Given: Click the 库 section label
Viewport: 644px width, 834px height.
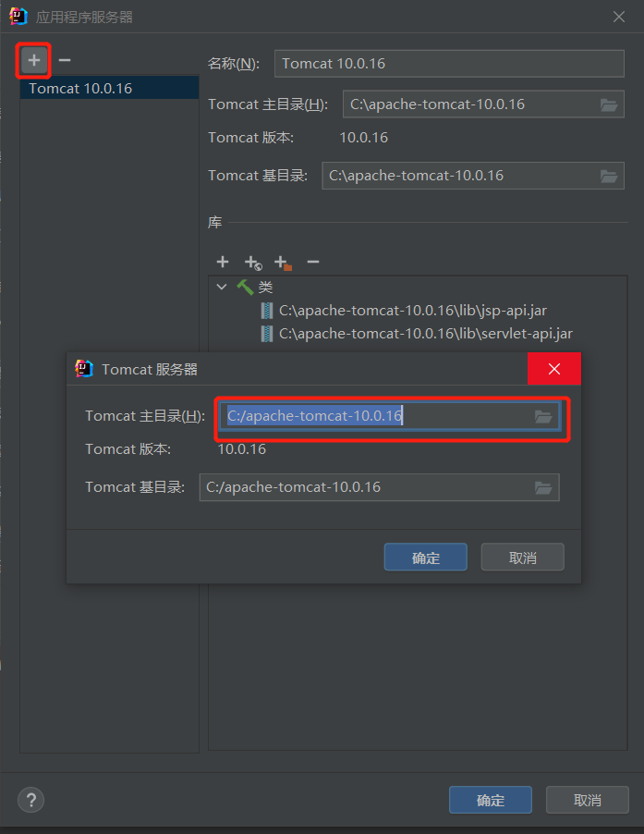Looking at the screenshot, I should [214, 222].
